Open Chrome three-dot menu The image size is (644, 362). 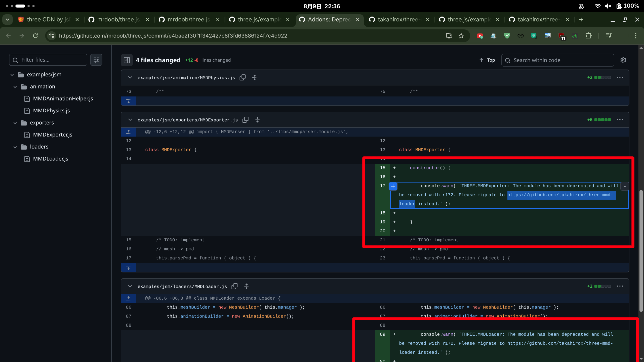636,36
